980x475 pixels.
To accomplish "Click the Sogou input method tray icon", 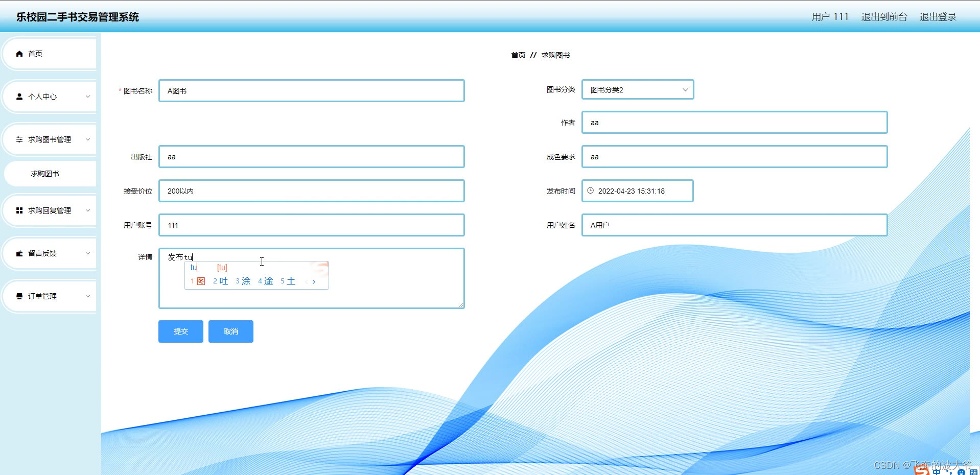I will pyautogui.click(x=922, y=470).
